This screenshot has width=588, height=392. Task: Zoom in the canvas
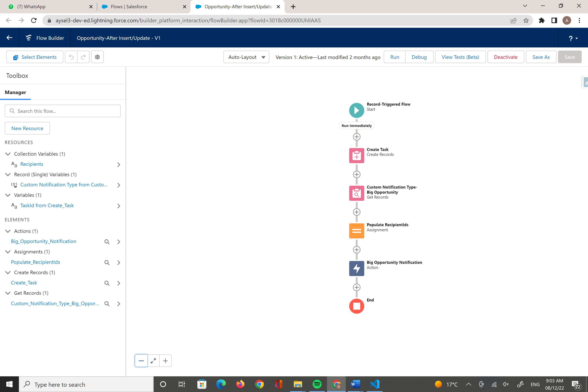point(165,360)
